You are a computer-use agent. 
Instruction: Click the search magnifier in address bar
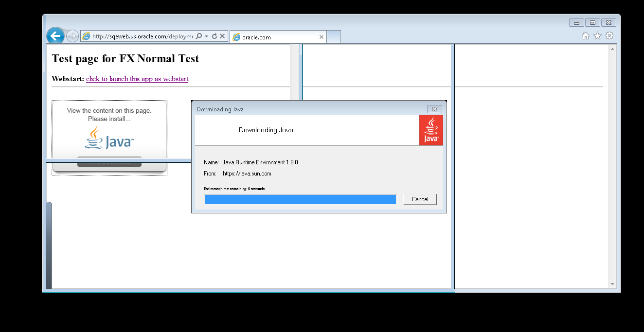tap(198, 36)
